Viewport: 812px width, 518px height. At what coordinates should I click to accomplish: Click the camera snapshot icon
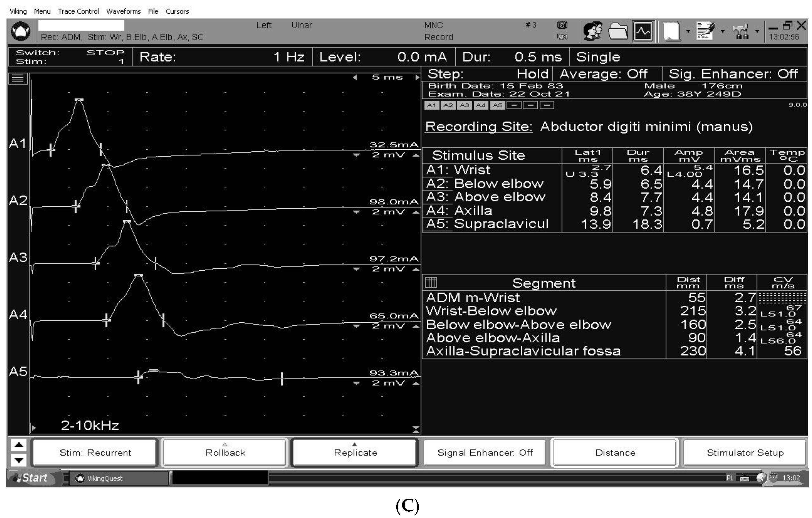pos(562,25)
